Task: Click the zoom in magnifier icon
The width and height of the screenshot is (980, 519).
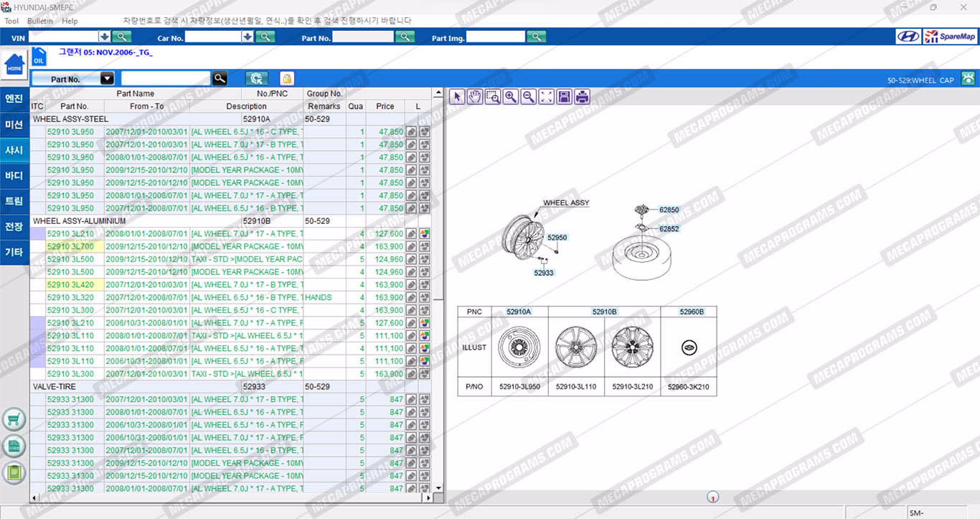Action: click(x=511, y=97)
